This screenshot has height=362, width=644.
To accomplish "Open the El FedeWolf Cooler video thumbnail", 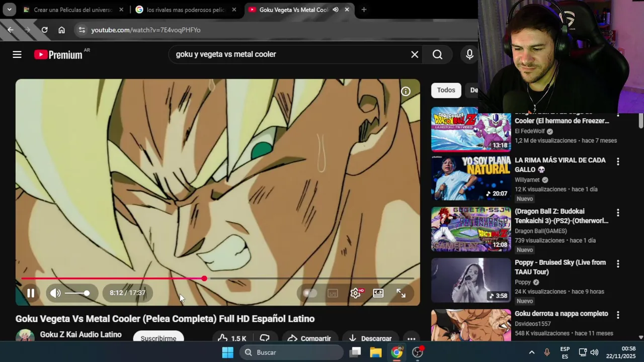I will (471, 130).
